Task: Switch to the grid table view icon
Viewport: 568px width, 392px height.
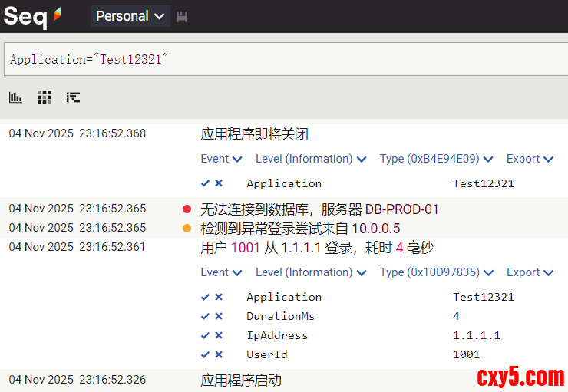Action: (x=45, y=97)
